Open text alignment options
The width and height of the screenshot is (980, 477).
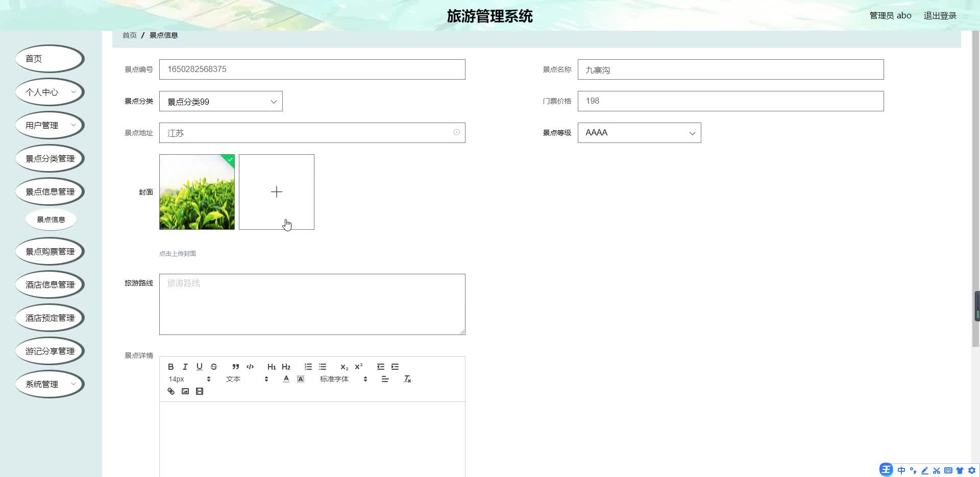[385, 379]
